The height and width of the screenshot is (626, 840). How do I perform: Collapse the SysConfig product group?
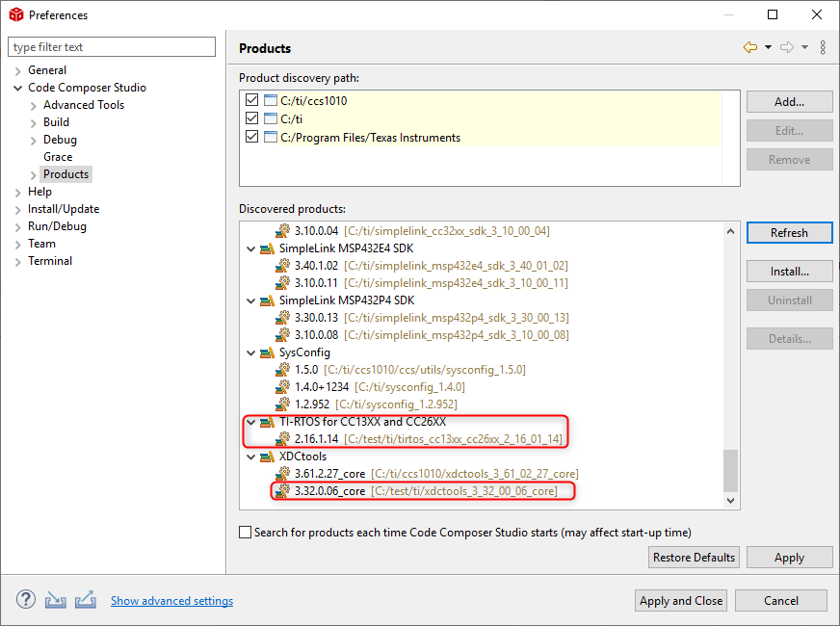click(x=250, y=352)
